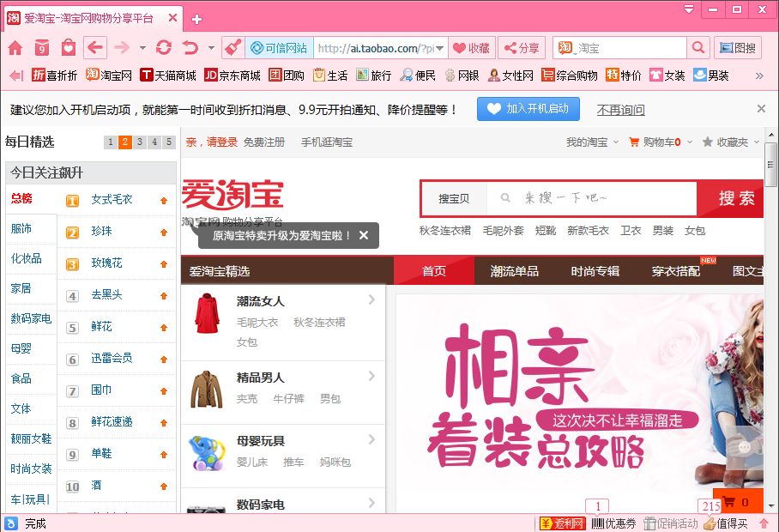
Task: Open the 京东商城 bookmark
Action: pos(232,75)
